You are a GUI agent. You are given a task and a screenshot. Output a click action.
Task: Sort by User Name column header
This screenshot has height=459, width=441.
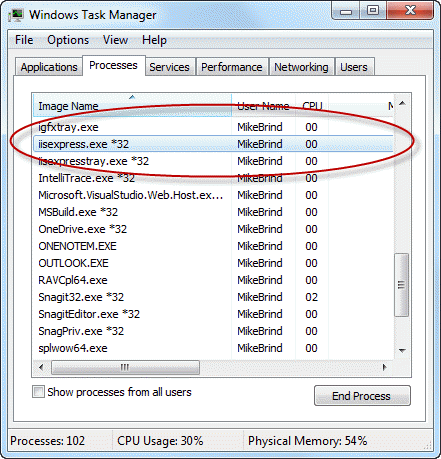[x=263, y=106]
